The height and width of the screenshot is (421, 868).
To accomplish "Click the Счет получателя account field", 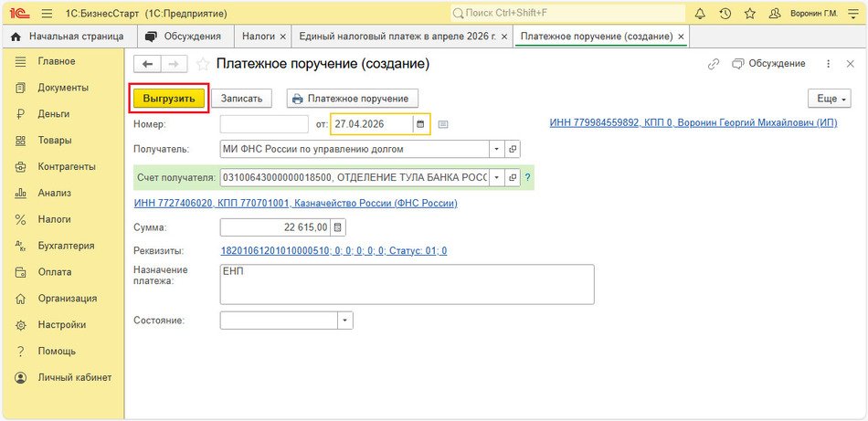I will coord(355,177).
